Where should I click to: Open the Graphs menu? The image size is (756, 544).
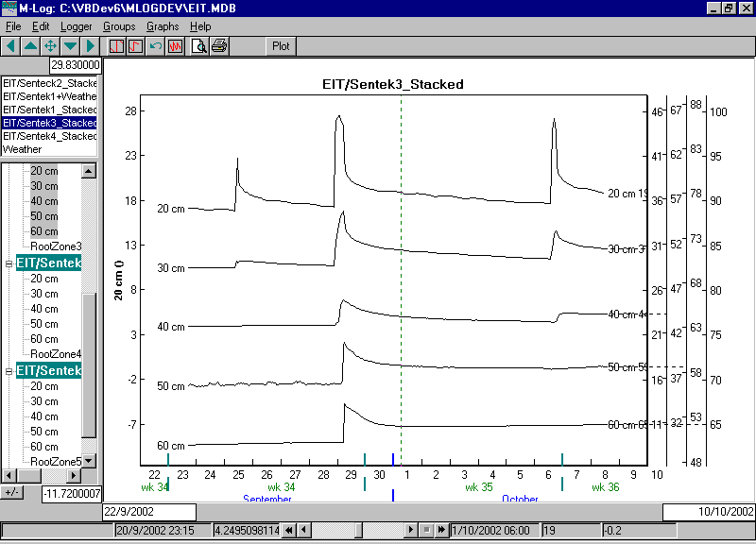point(163,26)
